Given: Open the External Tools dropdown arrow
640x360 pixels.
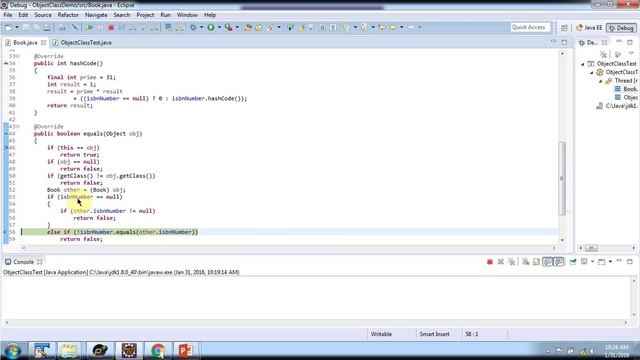Looking at the screenshot, I should pos(237,27).
